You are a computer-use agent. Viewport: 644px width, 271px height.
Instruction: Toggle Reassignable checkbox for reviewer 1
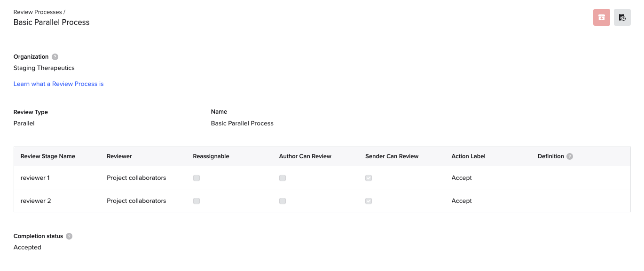[196, 178]
